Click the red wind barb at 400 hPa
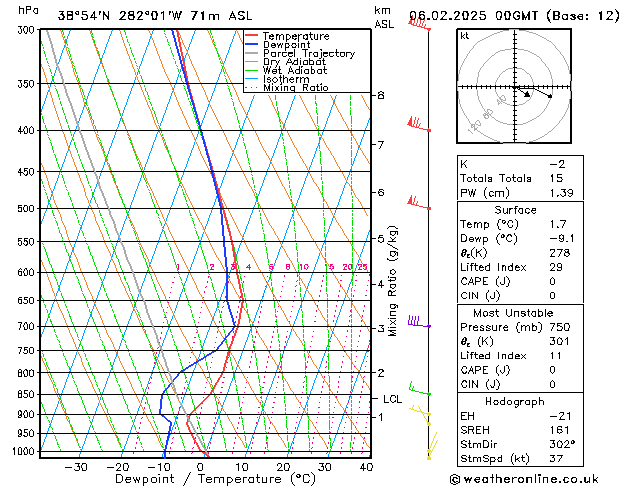This screenshot has height=486, width=629. 419,124
